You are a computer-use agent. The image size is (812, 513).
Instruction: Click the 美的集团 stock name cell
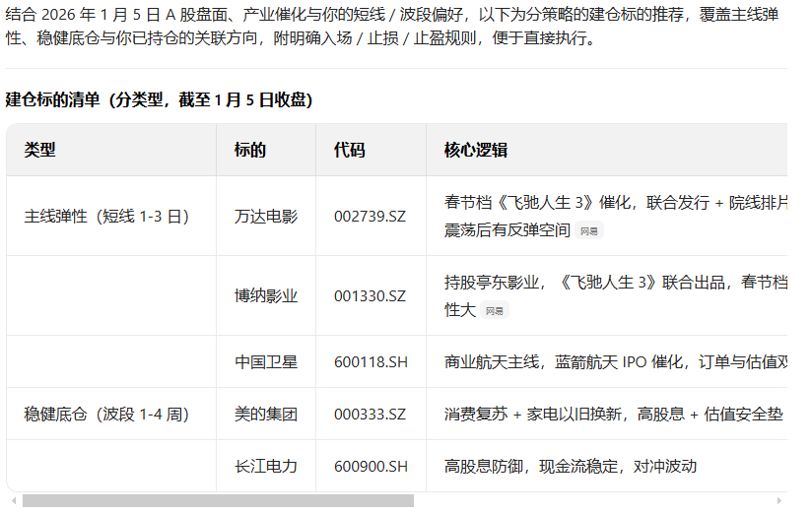pyautogui.click(x=266, y=415)
